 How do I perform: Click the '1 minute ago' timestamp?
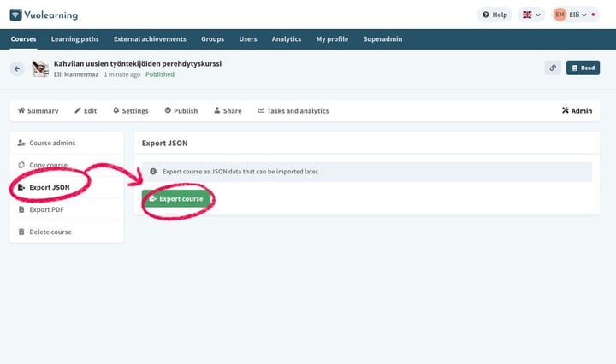tap(122, 74)
